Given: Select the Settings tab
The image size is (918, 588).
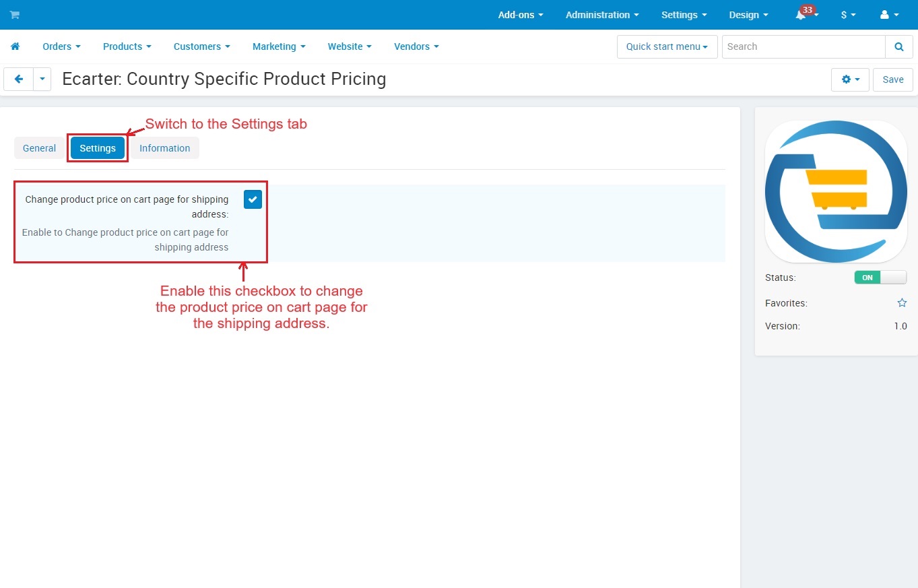Looking at the screenshot, I should [x=98, y=148].
